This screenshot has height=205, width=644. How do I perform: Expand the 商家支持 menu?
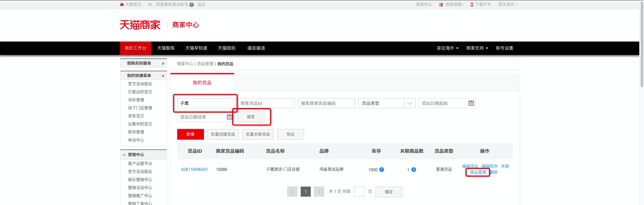[x=477, y=48]
